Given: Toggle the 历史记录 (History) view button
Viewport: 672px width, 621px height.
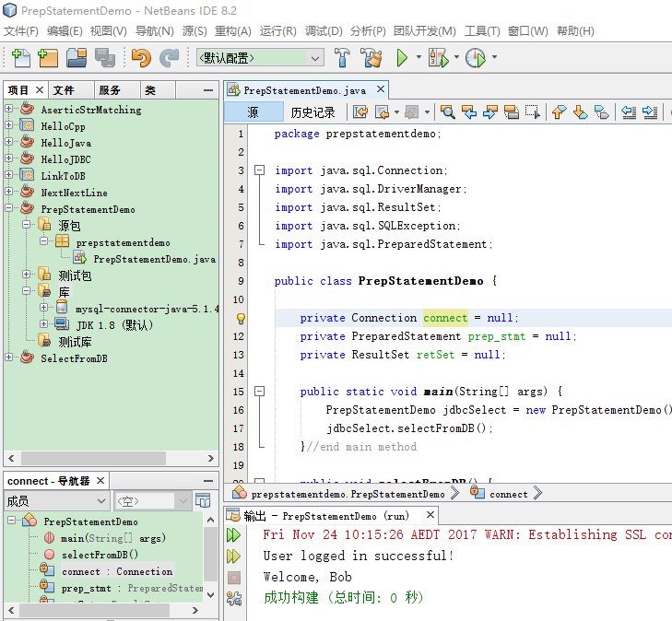Looking at the screenshot, I should pyautogui.click(x=312, y=112).
